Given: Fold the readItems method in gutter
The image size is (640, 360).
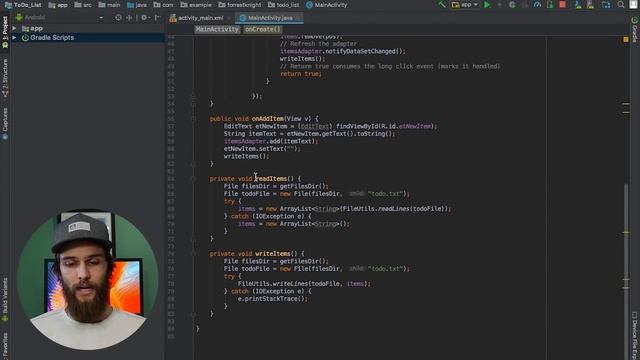Looking at the screenshot, I should (x=193, y=179).
